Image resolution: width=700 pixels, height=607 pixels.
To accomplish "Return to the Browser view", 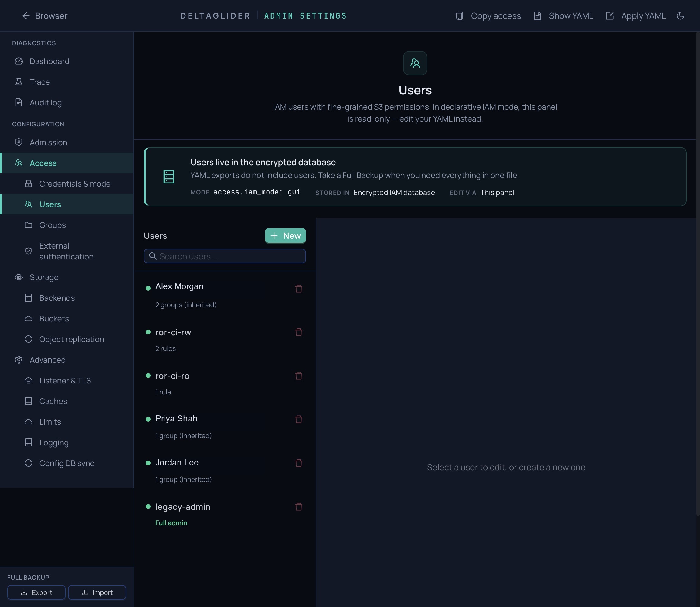I will coord(44,15).
